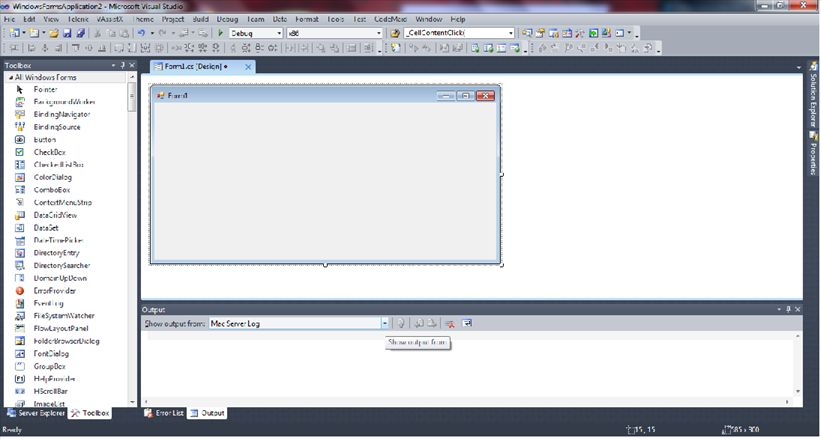Close the Toolbox panel

click(x=132, y=65)
